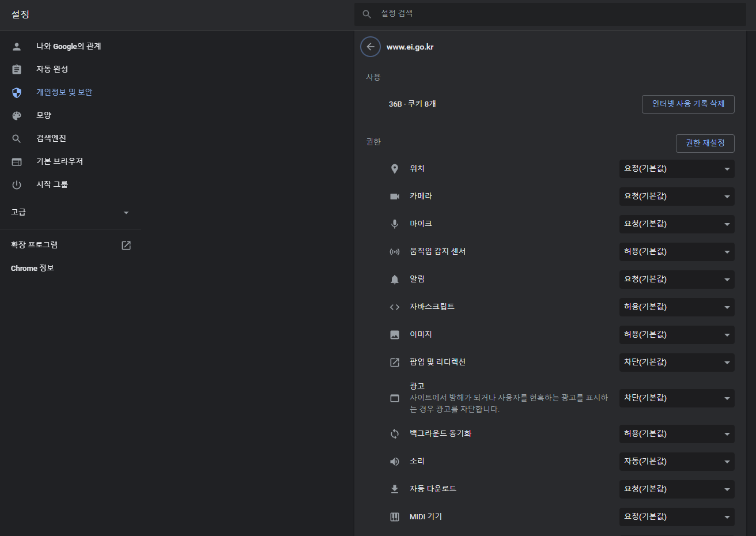Open the 백그라운드 동기화 permission dropdown
The height and width of the screenshot is (536, 756).
677,434
